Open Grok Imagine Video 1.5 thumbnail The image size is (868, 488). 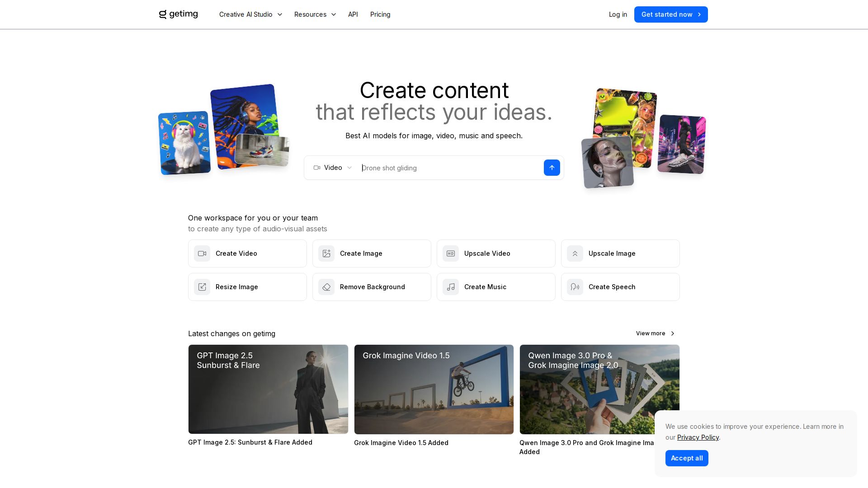pyautogui.click(x=434, y=389)
